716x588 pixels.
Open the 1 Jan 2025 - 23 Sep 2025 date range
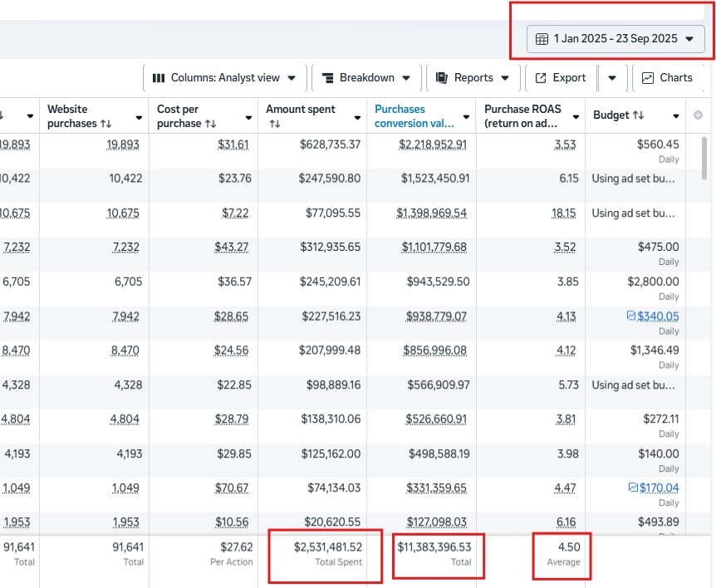(615, 39)
